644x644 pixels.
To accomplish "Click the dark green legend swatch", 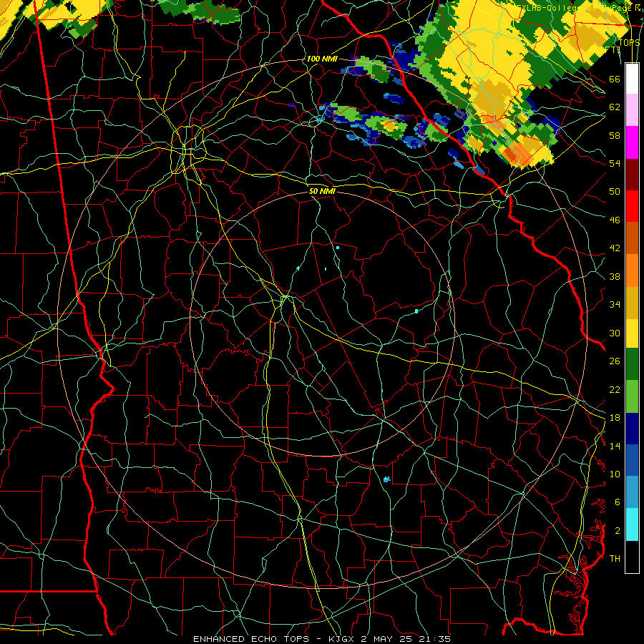I will pyautogui.click(x=632, y=364).
